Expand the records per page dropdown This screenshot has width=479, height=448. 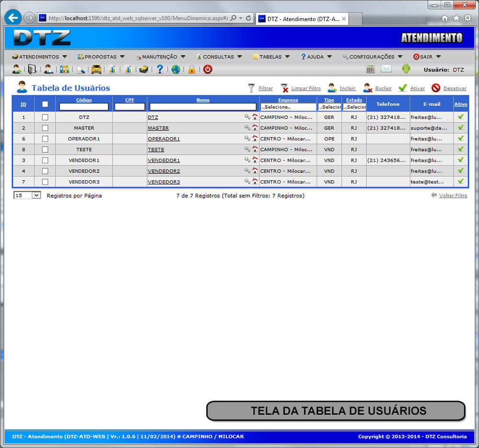(27, 195)
